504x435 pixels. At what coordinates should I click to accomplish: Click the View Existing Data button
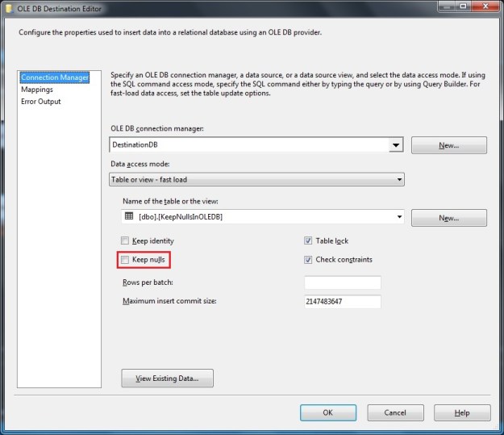[x=167, y=378]
